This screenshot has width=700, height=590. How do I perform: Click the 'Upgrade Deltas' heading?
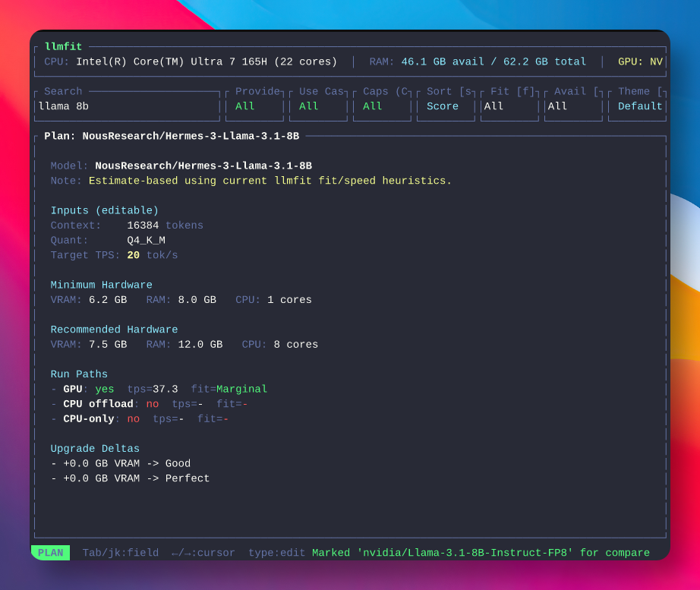pos(95,449)
